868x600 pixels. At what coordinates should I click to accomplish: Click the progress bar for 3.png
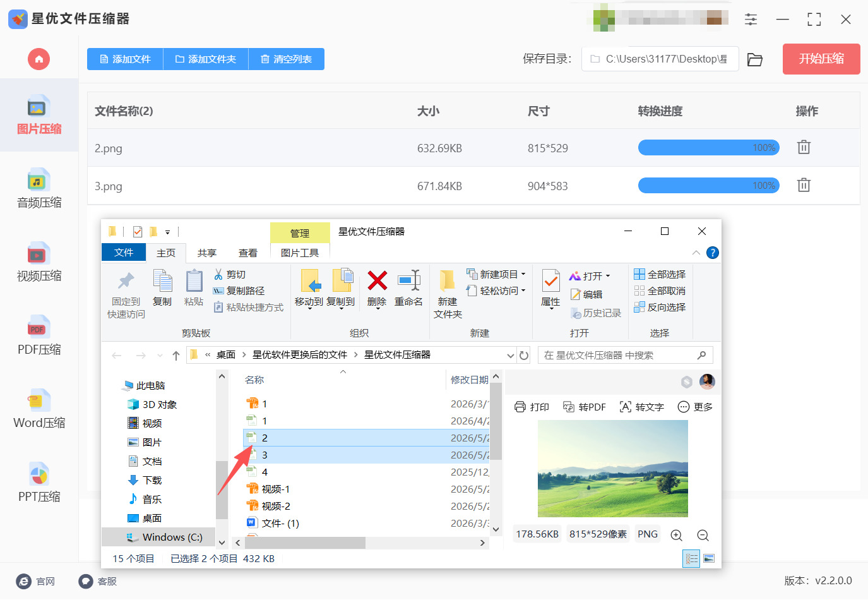[709, 186]
